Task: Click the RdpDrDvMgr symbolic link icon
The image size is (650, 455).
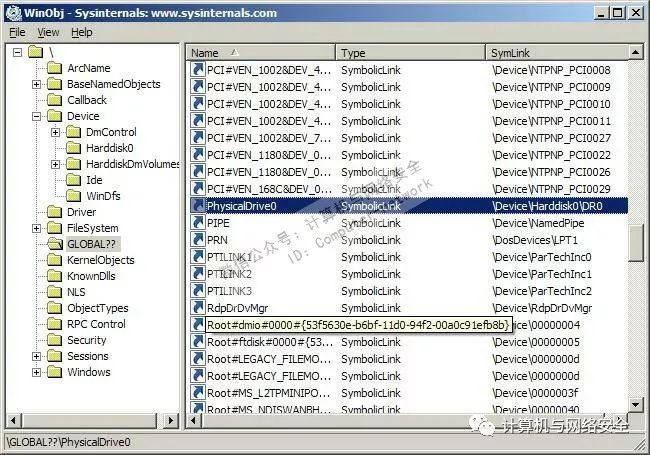Action: (198, 307)
